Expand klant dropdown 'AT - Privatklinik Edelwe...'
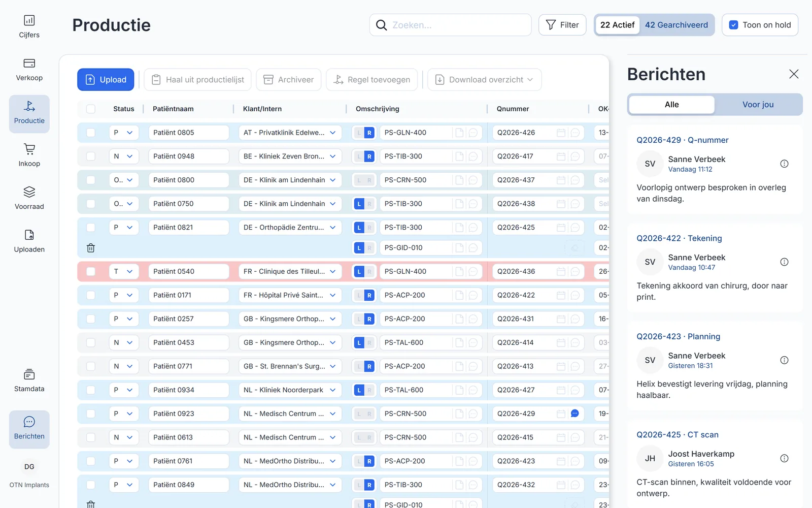 290,133
